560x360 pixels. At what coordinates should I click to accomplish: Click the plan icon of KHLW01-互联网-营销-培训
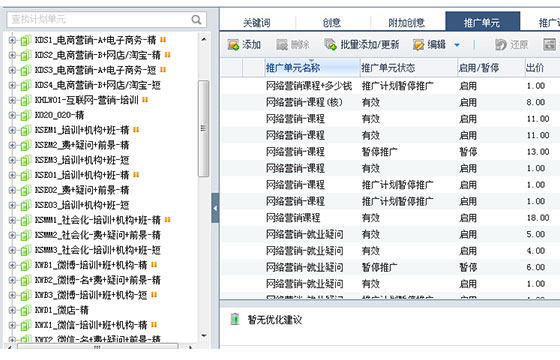click(26, 100)
